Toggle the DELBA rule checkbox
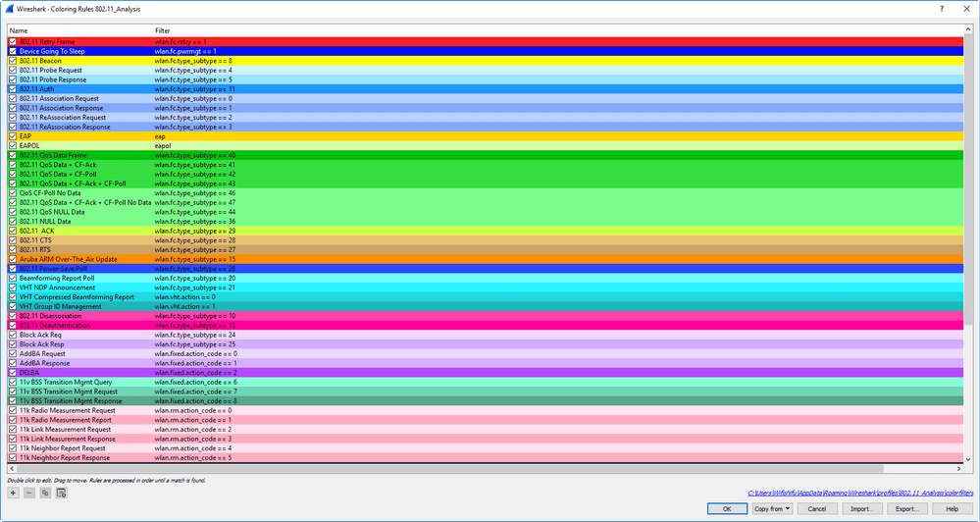 tap(13, 373)
